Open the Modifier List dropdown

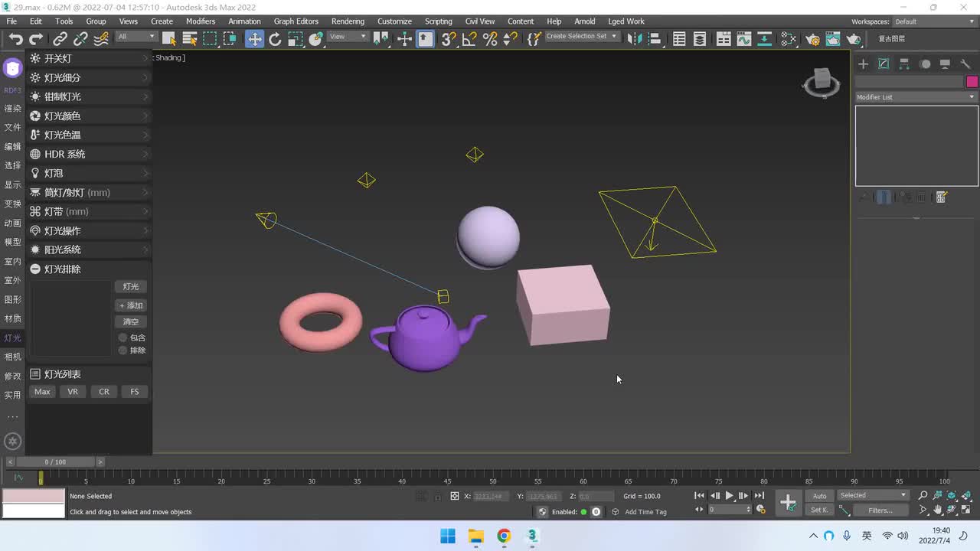click(x=916, y=97)
